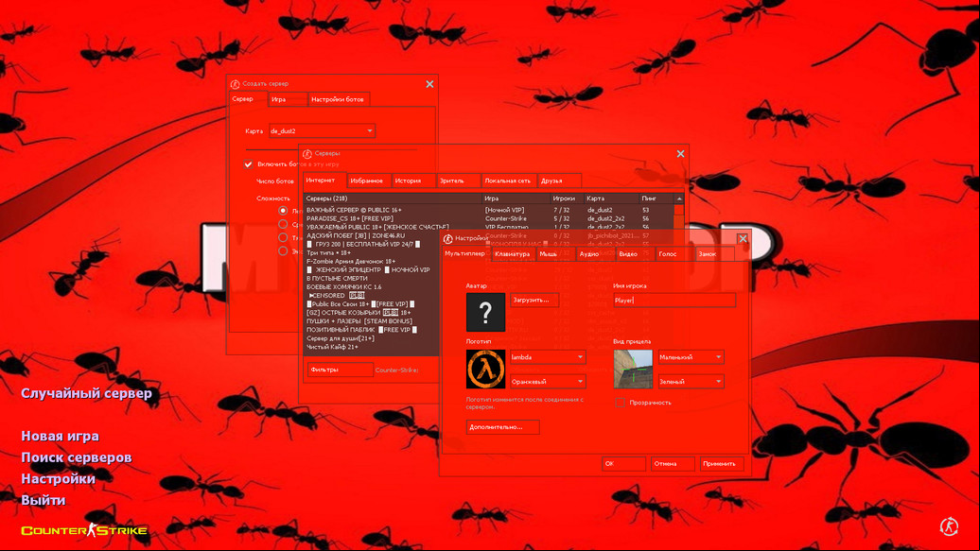Click the orange lambda logo preview
This screenshot has width=980, height=551.
485,369
